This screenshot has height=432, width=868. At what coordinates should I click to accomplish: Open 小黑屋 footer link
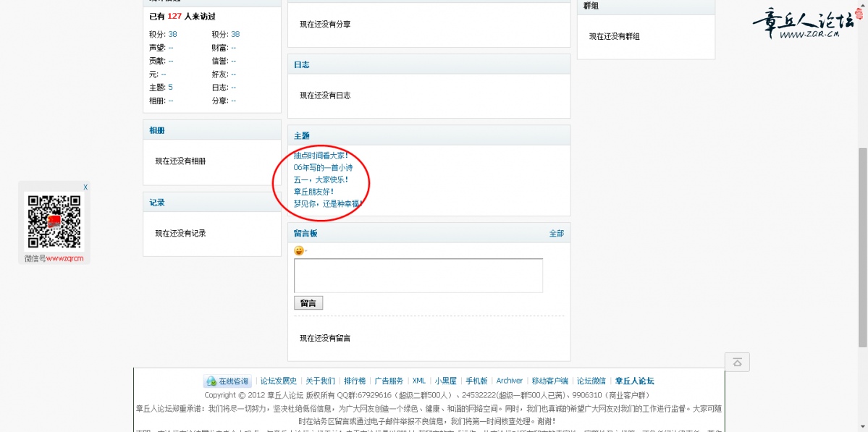pyautogui.click(x=446, y=381)
